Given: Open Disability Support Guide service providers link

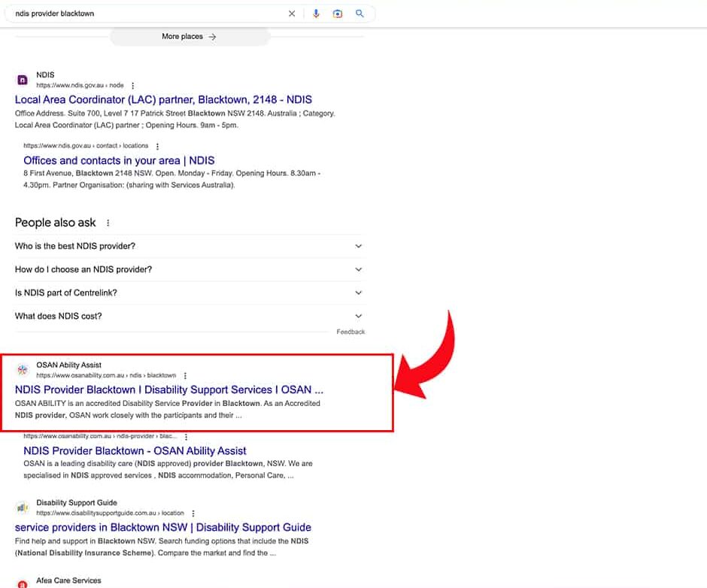Looking at the screenshot, I should 162,527.
